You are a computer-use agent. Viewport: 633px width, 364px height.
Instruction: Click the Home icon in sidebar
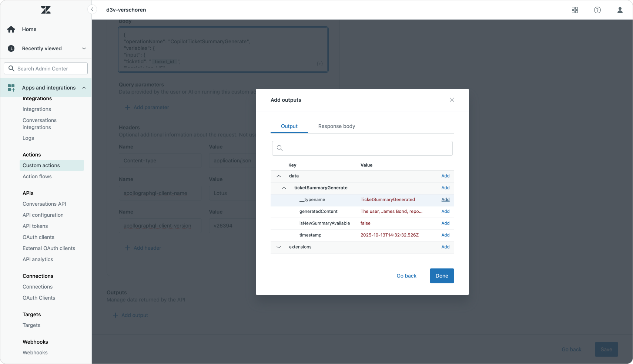tap(11, 29)
